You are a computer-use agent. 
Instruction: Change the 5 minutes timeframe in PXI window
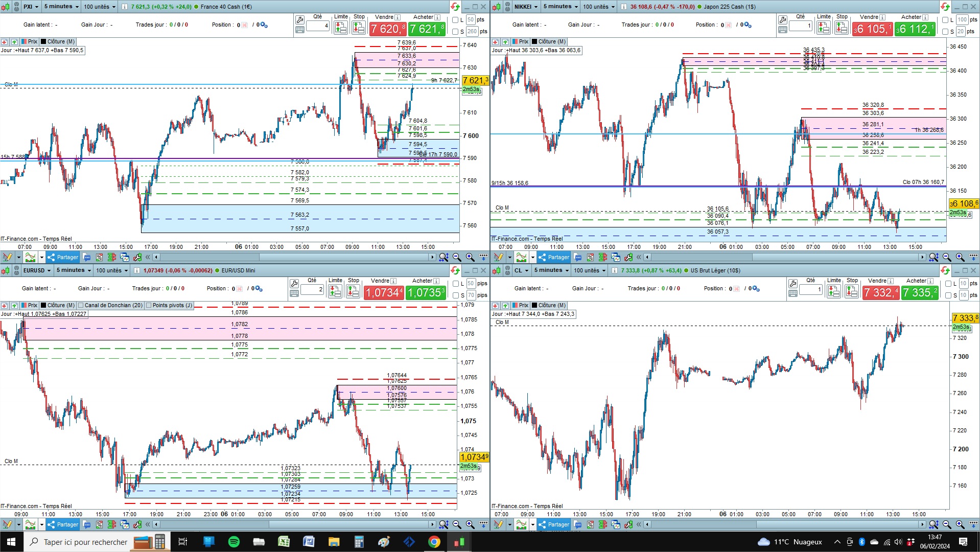[61, 7]
